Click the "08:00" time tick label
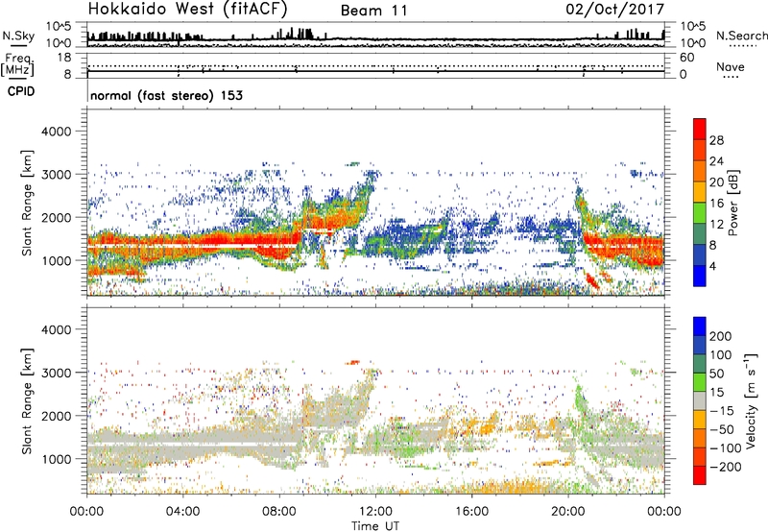 click(279, 512)
